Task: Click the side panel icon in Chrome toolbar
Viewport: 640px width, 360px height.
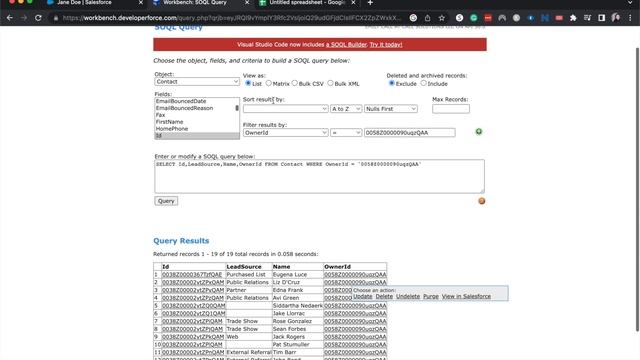Action: click(602, 18)
